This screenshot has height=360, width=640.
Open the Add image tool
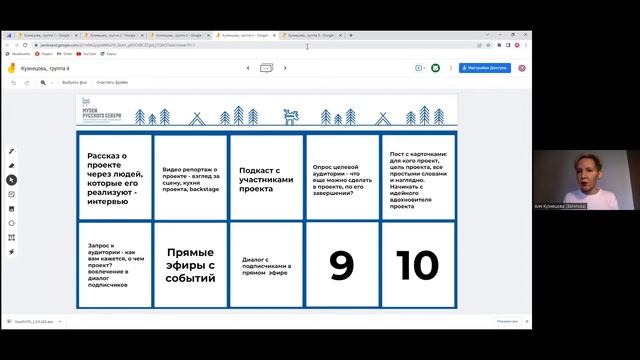(x=11, y=209)
